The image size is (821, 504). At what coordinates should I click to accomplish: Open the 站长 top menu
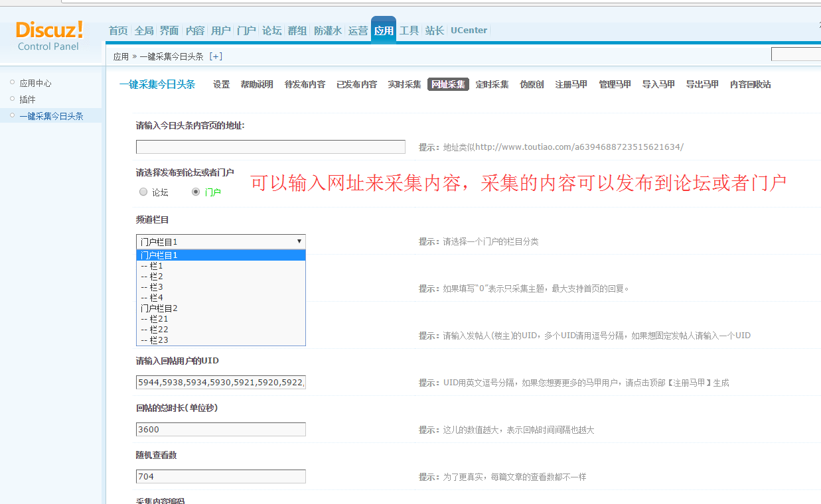click(x=435, y=31)
